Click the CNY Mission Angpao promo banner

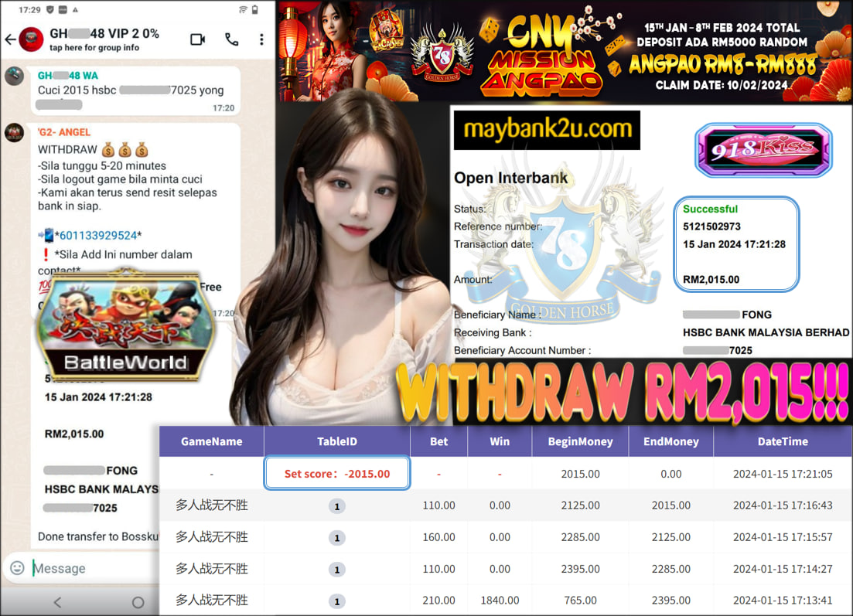click(565, 51)
